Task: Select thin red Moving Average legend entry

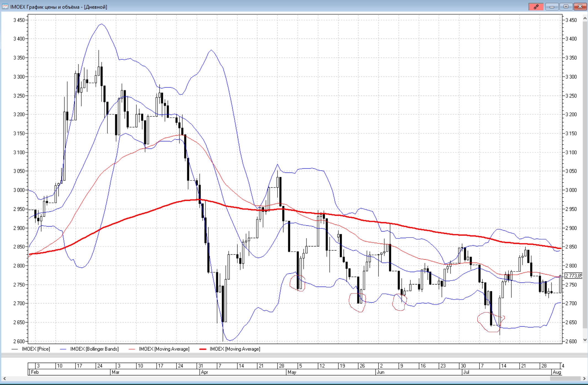Action: click(x=164, y=349)
